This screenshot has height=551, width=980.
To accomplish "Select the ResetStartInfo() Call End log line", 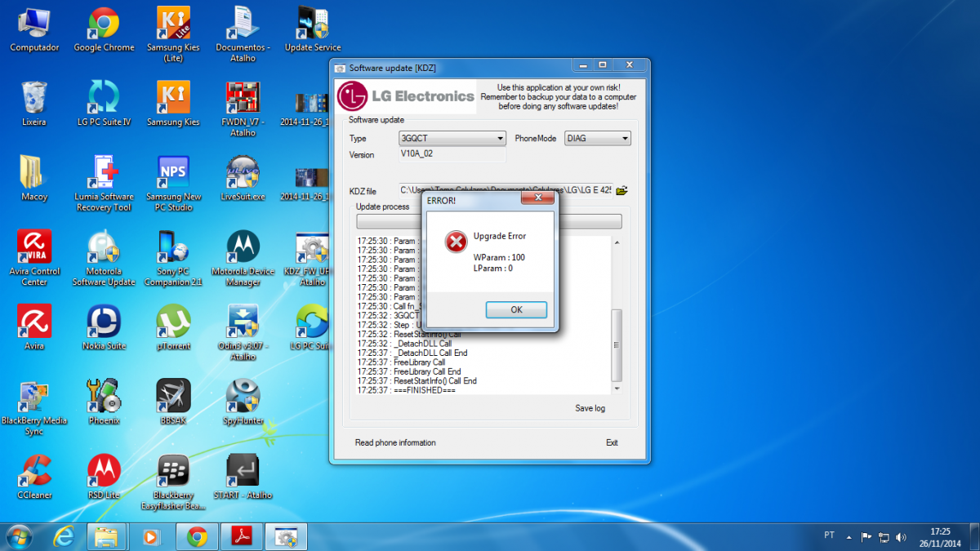I will click(x=416, y=381).
